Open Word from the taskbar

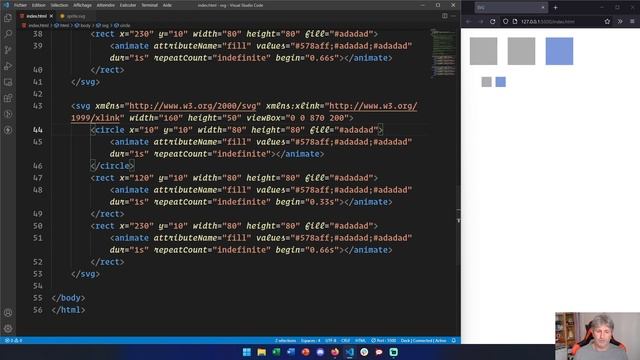pyautogui.click(x=291, y=352)
